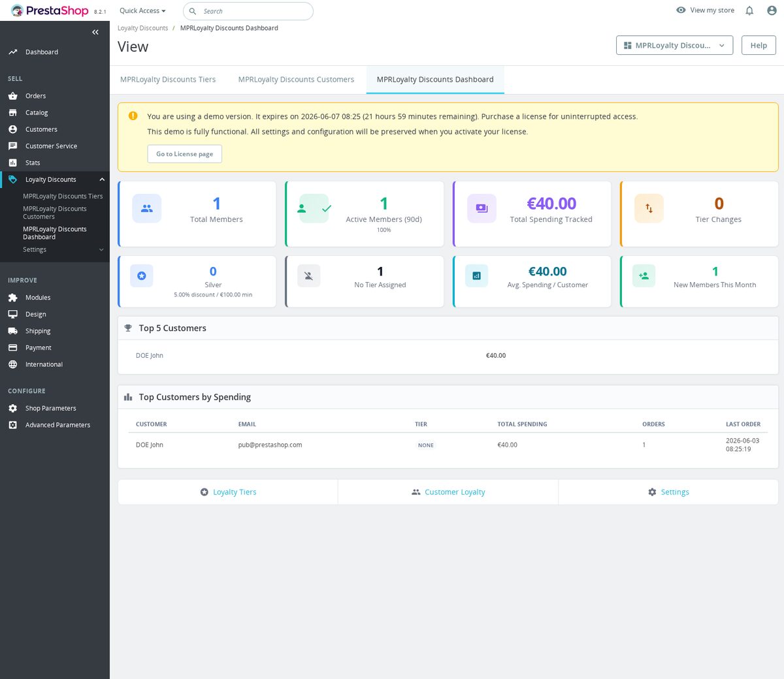The width and height of the screenshot is (784, 679).
Task: Click the Help button
Action: 759,46
